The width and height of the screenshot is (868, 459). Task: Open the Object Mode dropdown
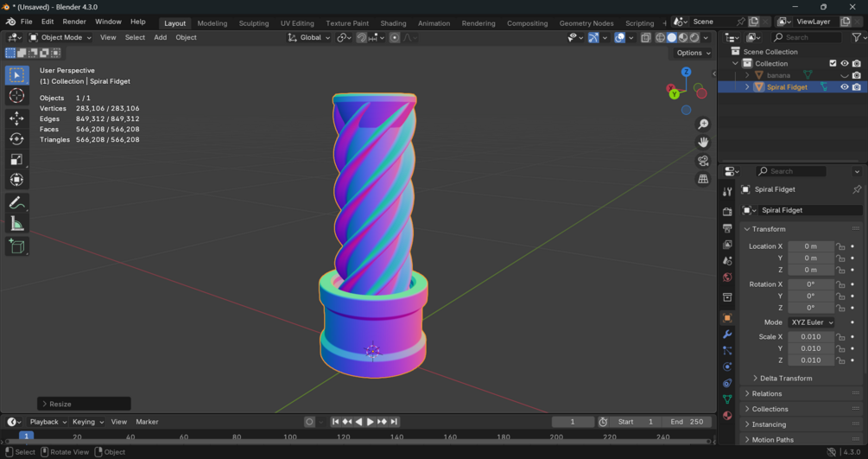(x=60, y=38)
